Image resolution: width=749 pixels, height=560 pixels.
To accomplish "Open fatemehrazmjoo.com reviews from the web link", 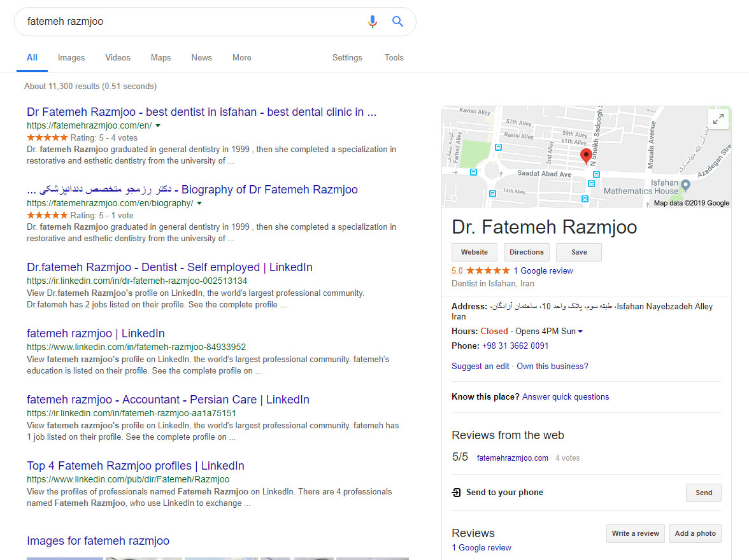I will [513, 458].
